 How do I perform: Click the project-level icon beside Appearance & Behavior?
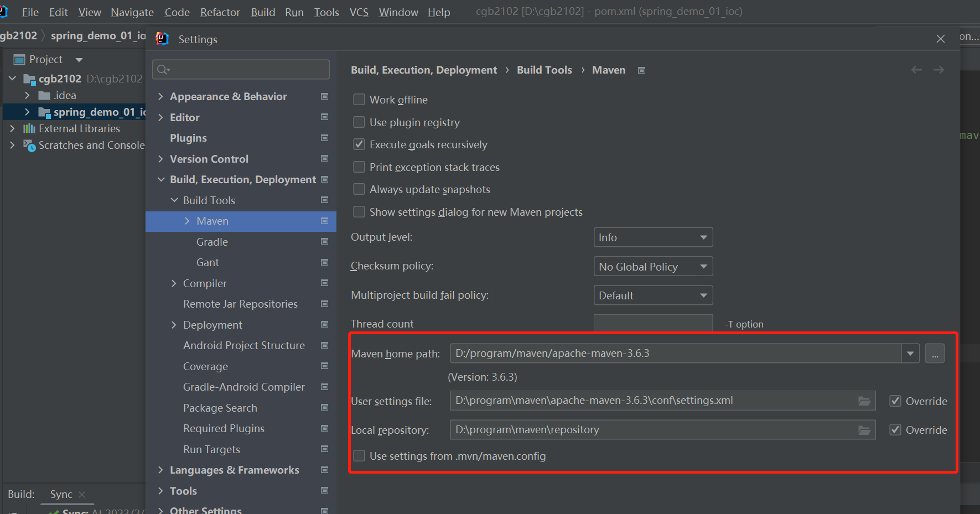324,96
